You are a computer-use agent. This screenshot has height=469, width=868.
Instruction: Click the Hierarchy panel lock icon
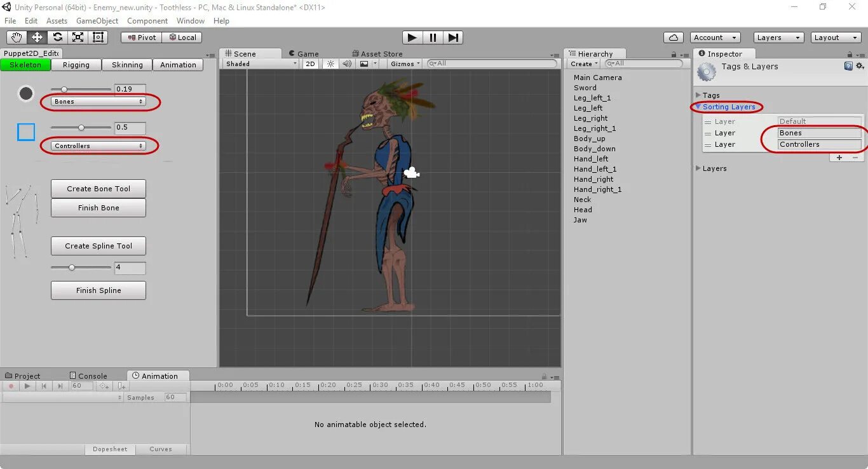tap(674, 55)
